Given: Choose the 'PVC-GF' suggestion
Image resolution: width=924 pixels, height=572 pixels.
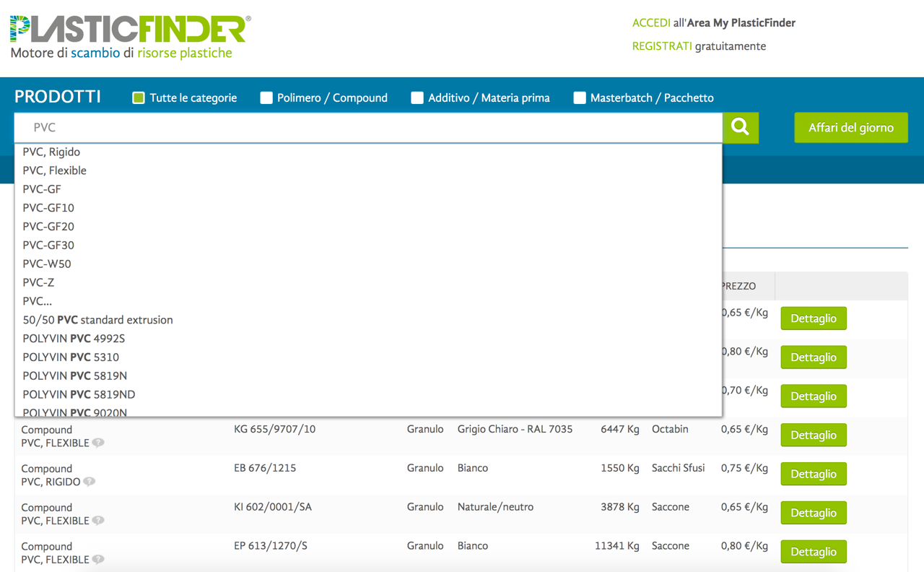Looking at the screenshot, I should [368, 189].
